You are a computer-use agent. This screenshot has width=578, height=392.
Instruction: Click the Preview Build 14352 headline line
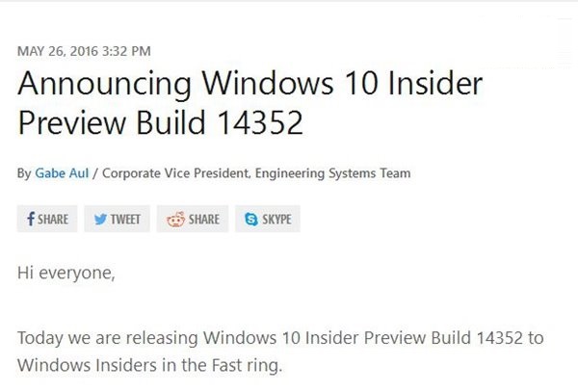[160, 123]
